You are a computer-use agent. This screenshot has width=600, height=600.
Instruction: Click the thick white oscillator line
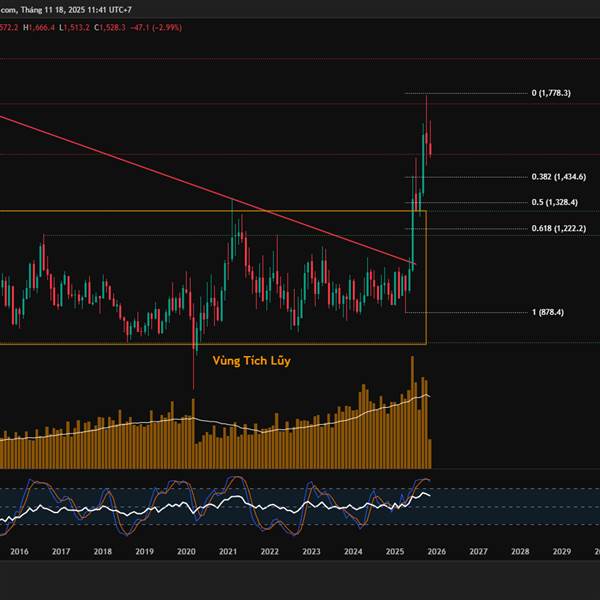click(214, 507)
